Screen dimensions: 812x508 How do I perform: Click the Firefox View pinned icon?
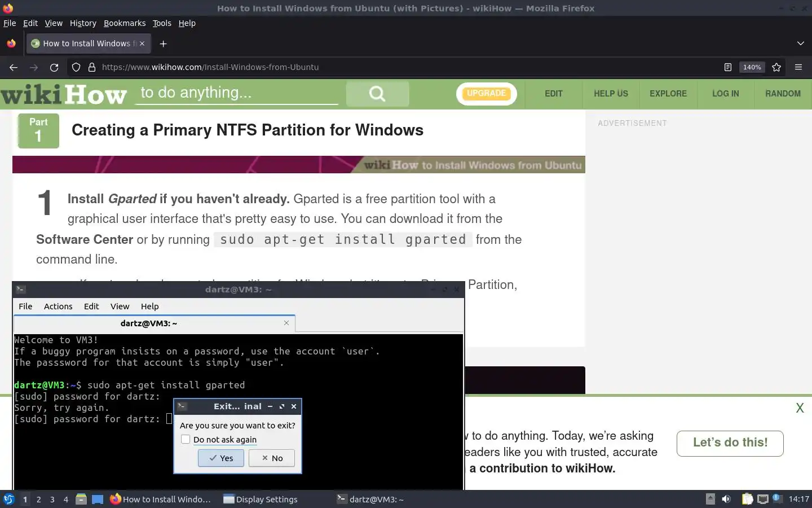tap(11, 43)
